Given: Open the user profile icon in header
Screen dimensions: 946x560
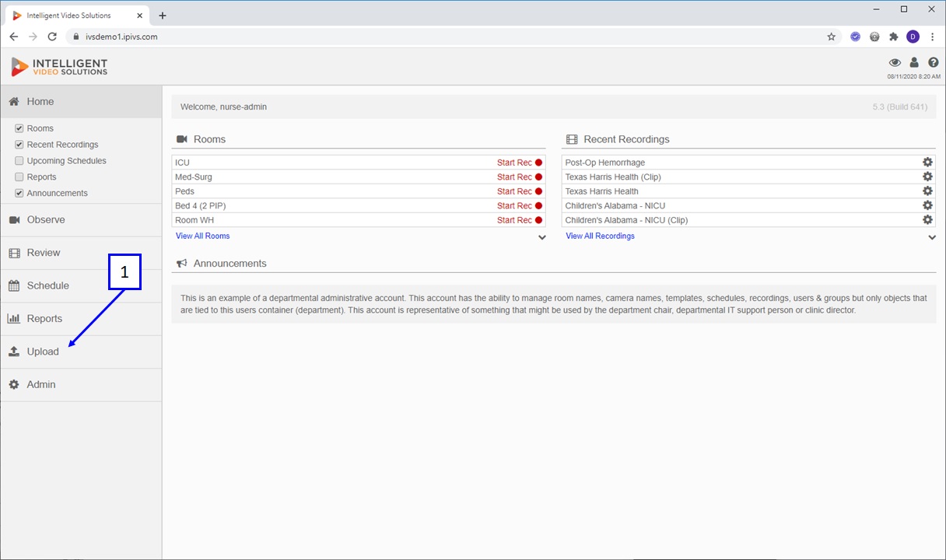Looking at the screenshot, I should pos(914,63).
